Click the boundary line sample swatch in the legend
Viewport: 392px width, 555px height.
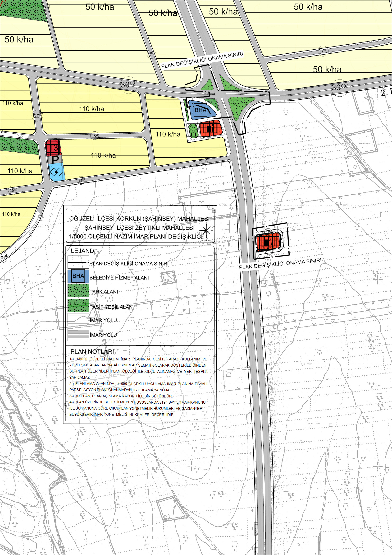pos(78,262)
